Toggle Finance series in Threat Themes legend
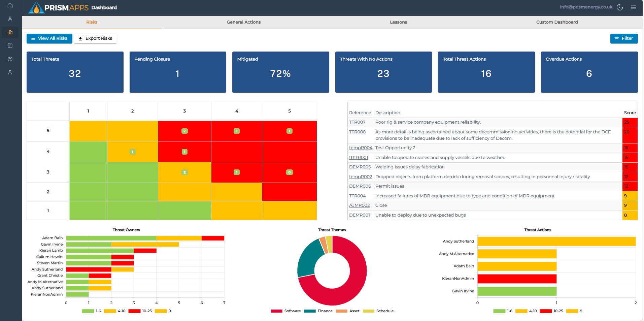This screenshot has height=321, width=644. click(318, 311)
